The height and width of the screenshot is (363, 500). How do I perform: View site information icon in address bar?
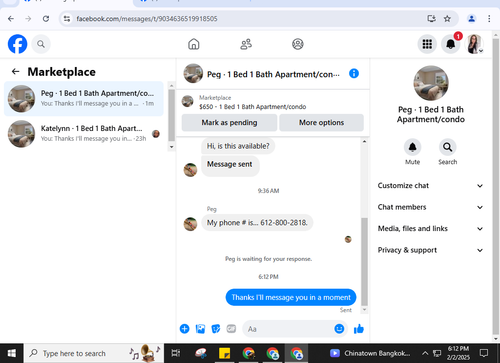[x=67, y=19]
